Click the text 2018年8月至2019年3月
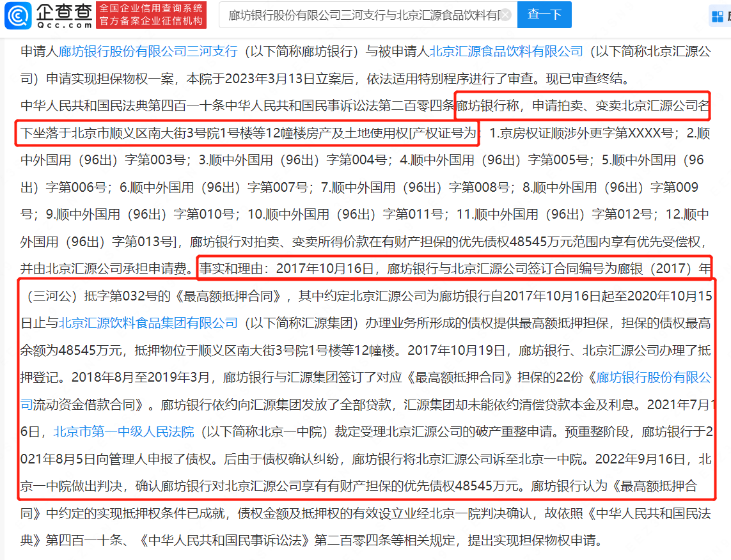This screenshot has height=560, width=731. coord(141,377)
